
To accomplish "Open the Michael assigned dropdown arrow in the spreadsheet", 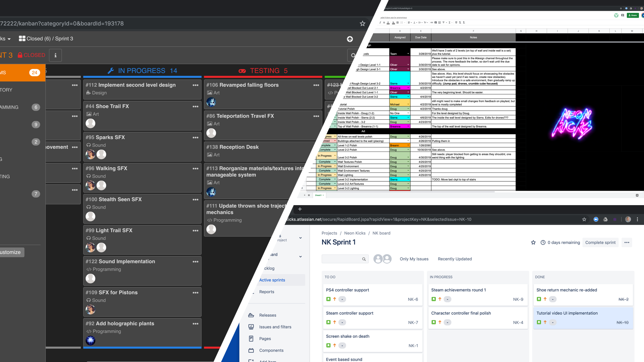I will click(x=408, y=104).
